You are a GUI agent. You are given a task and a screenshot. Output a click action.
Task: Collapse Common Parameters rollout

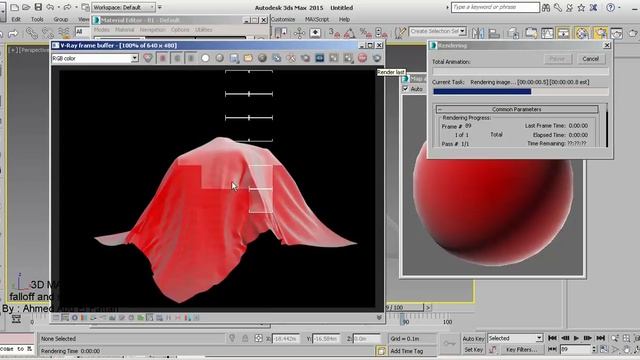point(517,109)
